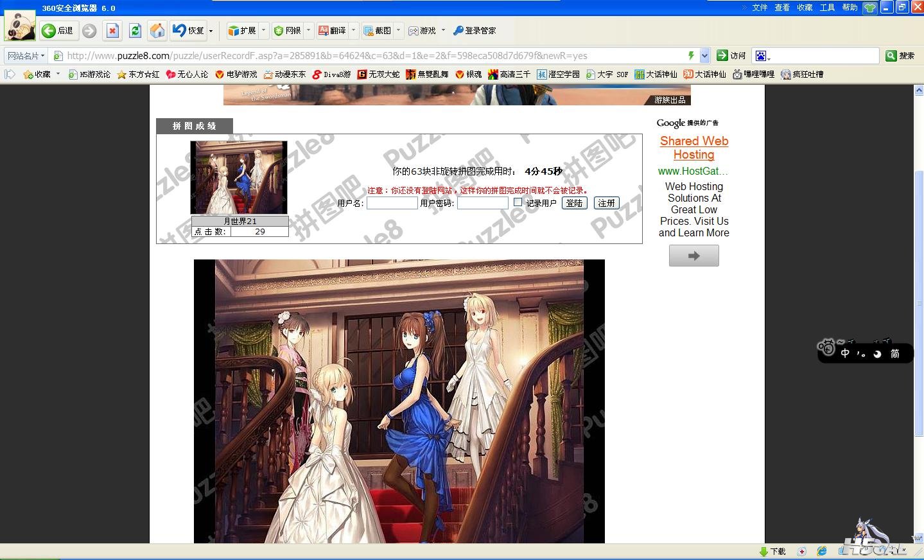Refresh the page with the green arrows icon
This screenshot has width=924, height=560.
(x=135, y=30)
